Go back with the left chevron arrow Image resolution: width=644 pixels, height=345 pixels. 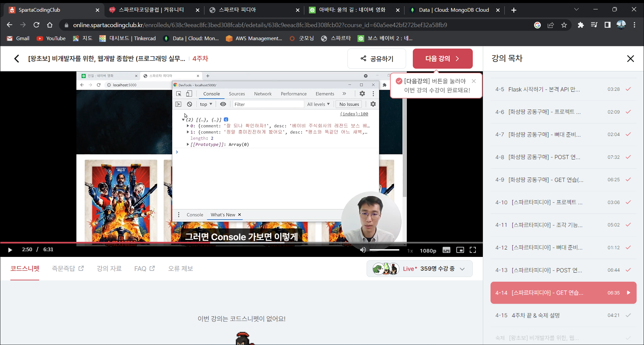pyautogui.click(x=16, y=59)
